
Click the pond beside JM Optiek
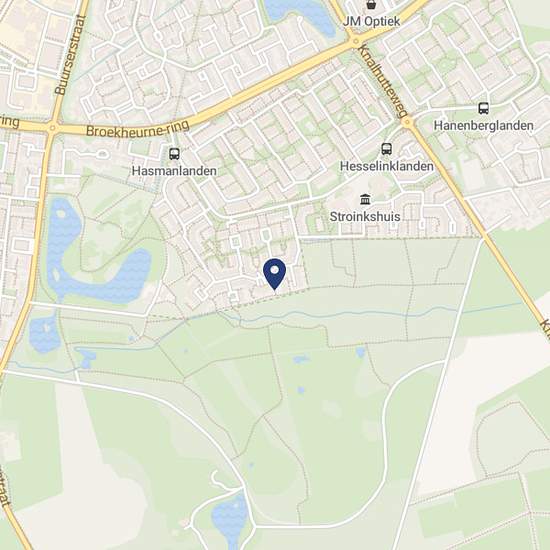[302, 15]
